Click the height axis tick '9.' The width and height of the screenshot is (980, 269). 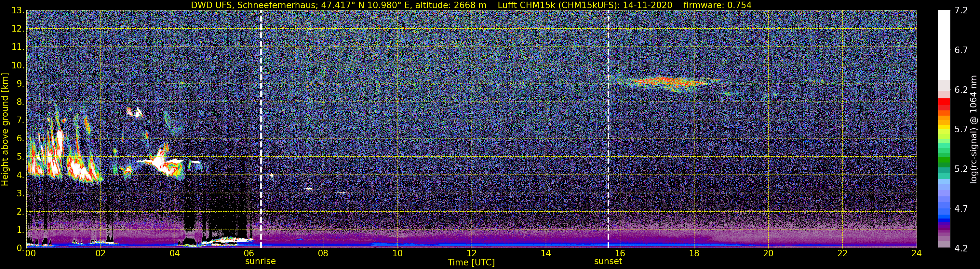(x=20, y=83)
